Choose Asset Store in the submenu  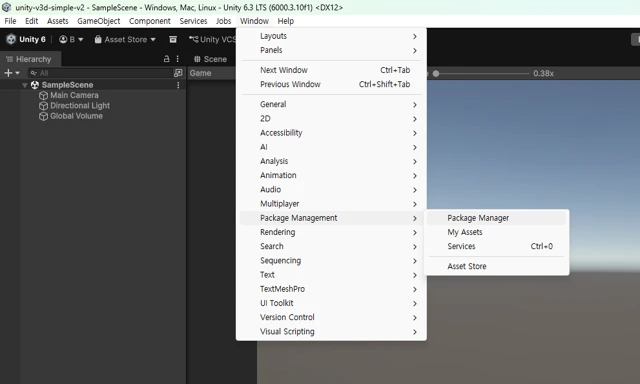tap(496, 266)
